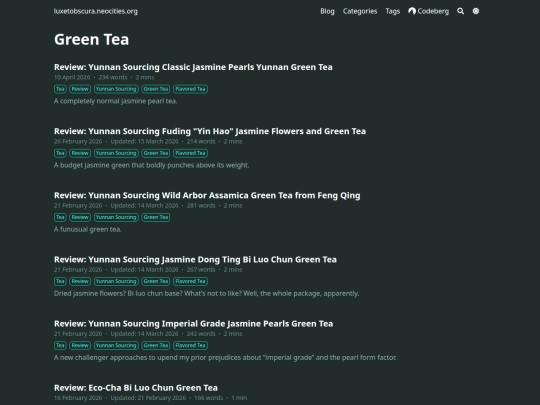The image size is (540, 405).
Task: Open the Tags menu item
Action: [x=393, y=11]
